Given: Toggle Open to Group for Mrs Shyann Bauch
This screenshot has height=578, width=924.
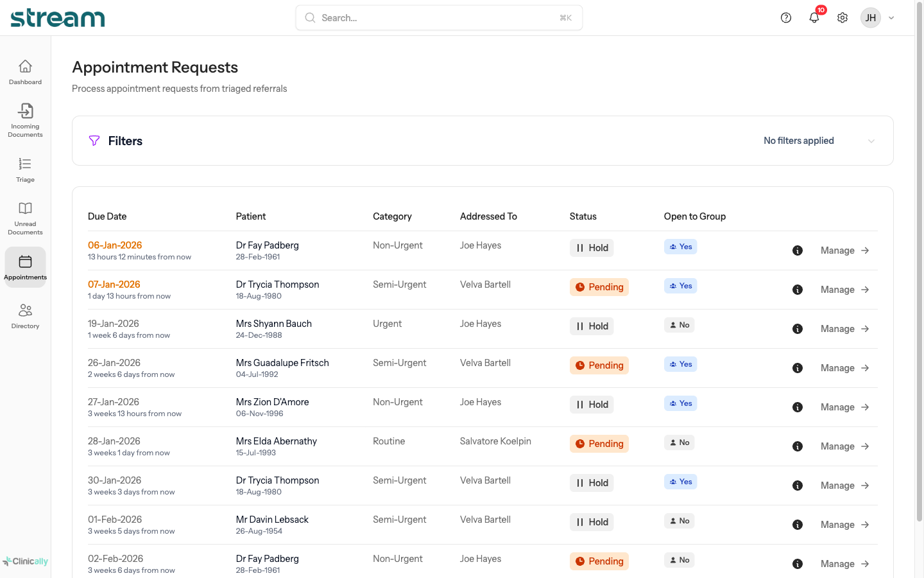Looking at the screenshot, I should click(679, 324).
